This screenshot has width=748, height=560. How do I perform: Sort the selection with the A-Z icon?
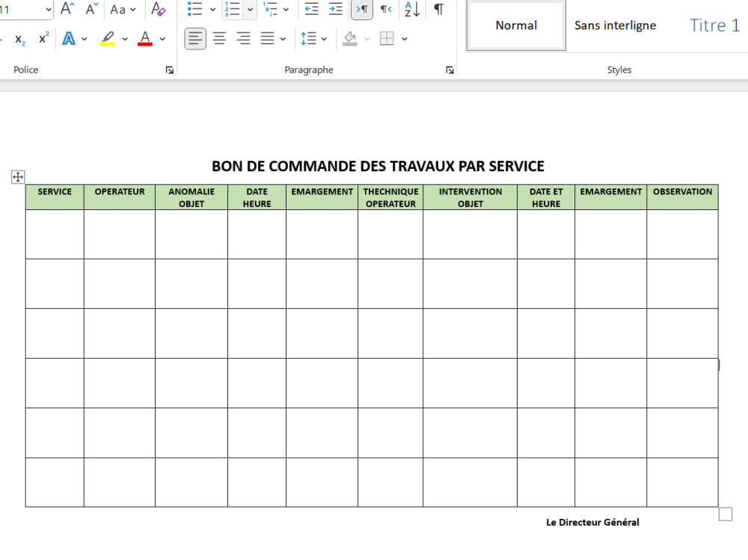[411, 9]
